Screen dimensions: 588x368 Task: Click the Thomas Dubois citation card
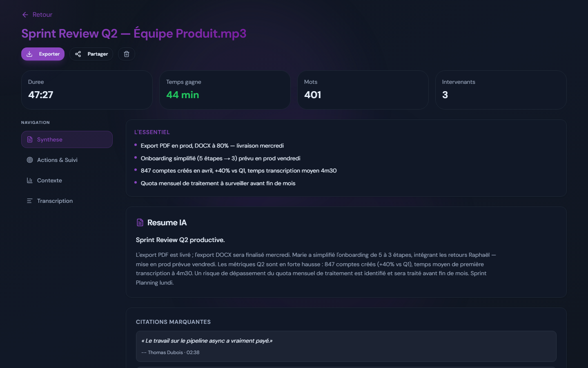347,346
